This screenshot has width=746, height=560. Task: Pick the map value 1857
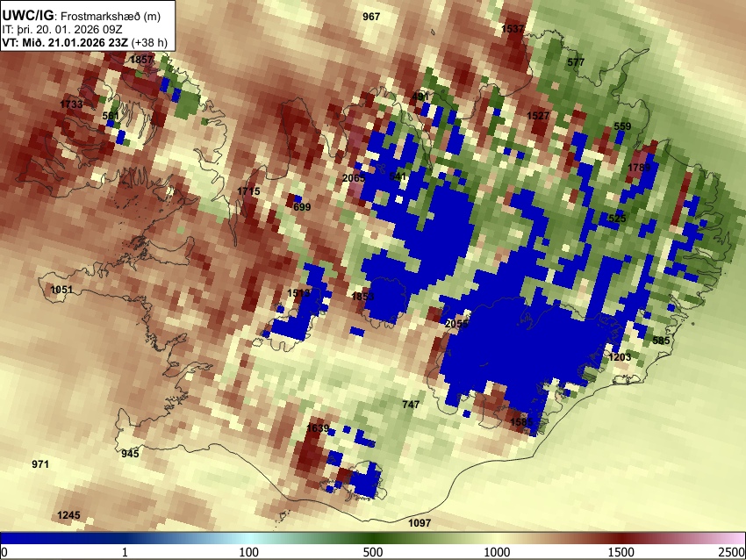(141, 60)
